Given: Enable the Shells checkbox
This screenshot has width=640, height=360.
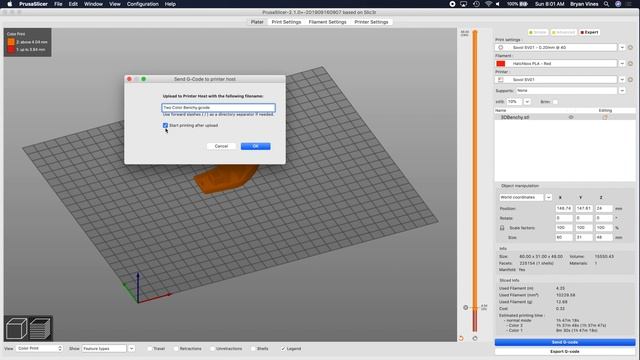Looking at the screenshot, I should tap(253, 349).
